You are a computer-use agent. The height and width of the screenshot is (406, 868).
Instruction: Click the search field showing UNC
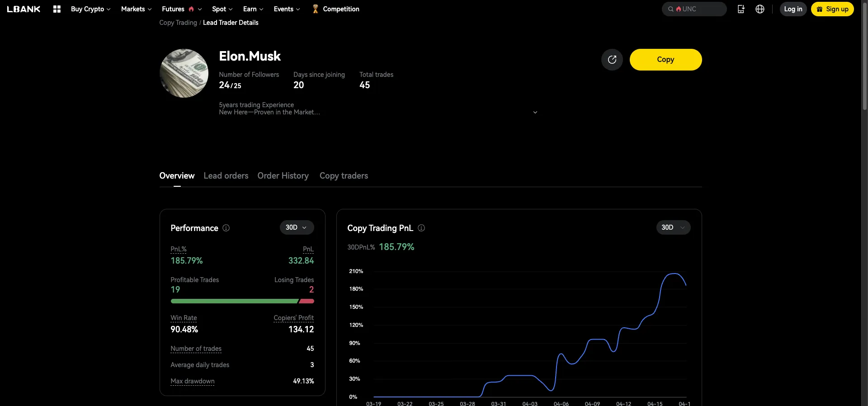pos(694,9)
